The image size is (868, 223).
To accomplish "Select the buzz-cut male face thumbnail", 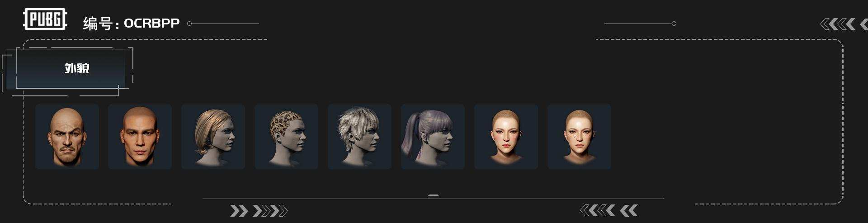I will point(140,137).
